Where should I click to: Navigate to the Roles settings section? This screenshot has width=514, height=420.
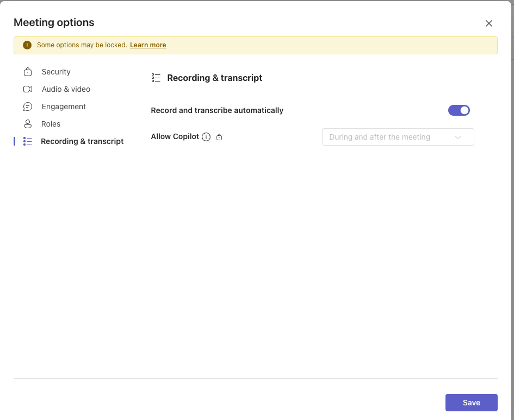(51, 123)
